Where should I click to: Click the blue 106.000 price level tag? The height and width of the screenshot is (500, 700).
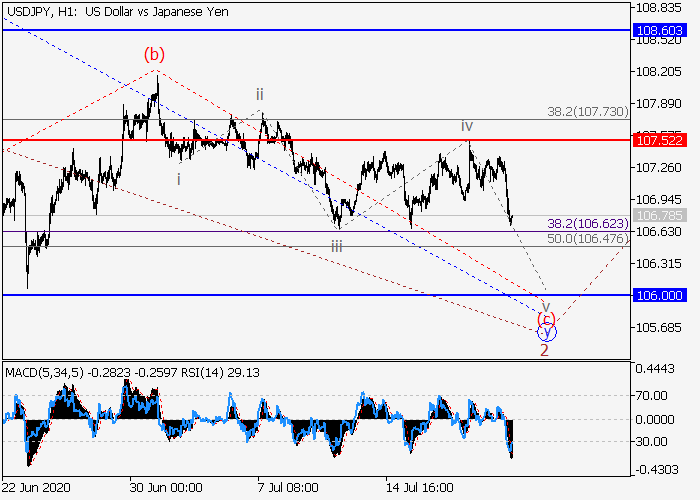pos(659,295)
